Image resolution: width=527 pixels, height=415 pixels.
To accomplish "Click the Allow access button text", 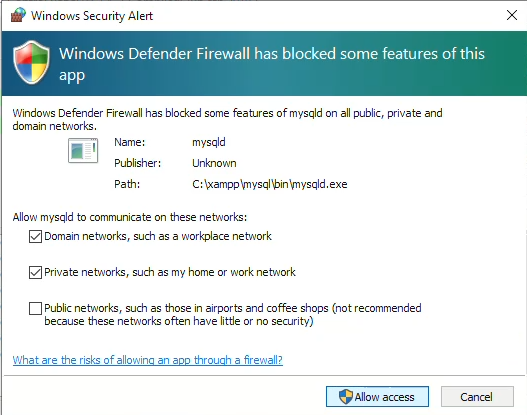I will [x=384, y=397].
